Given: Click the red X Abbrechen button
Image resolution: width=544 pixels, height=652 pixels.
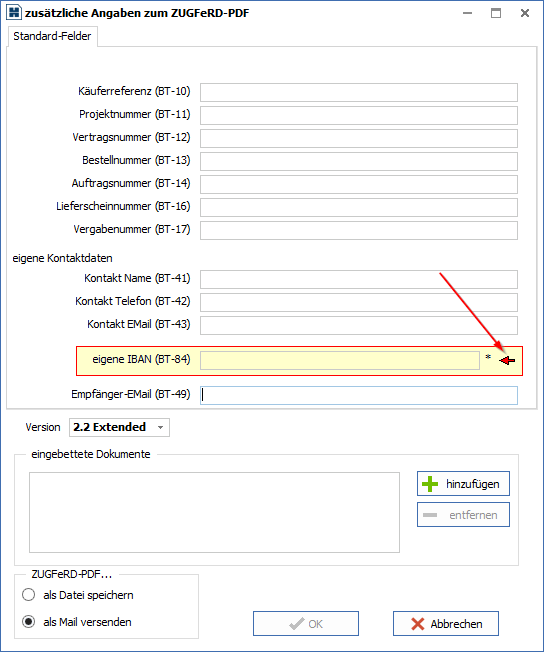Looking at the screenshot, I should (x=446, y=623).
